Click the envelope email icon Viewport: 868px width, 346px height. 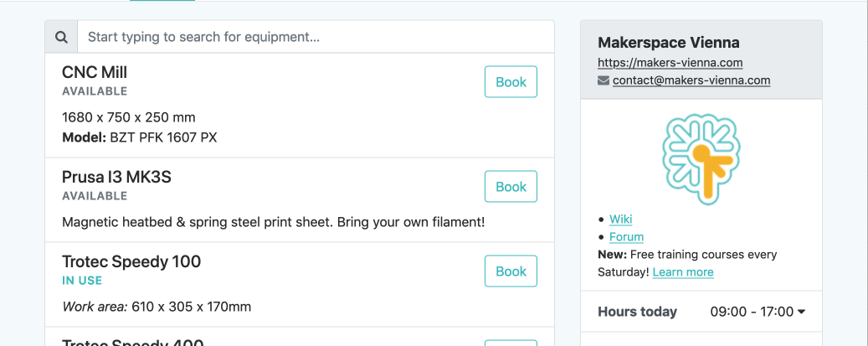(603, 80)
